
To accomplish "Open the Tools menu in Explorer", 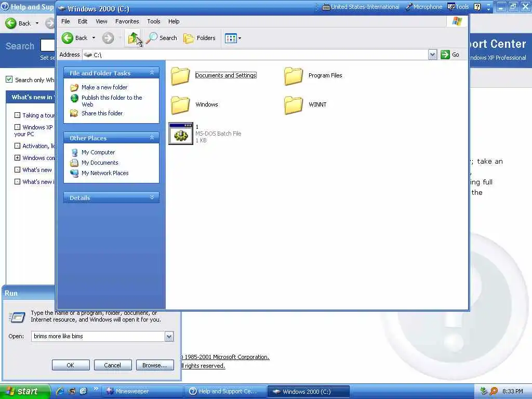I will point(153,21).
